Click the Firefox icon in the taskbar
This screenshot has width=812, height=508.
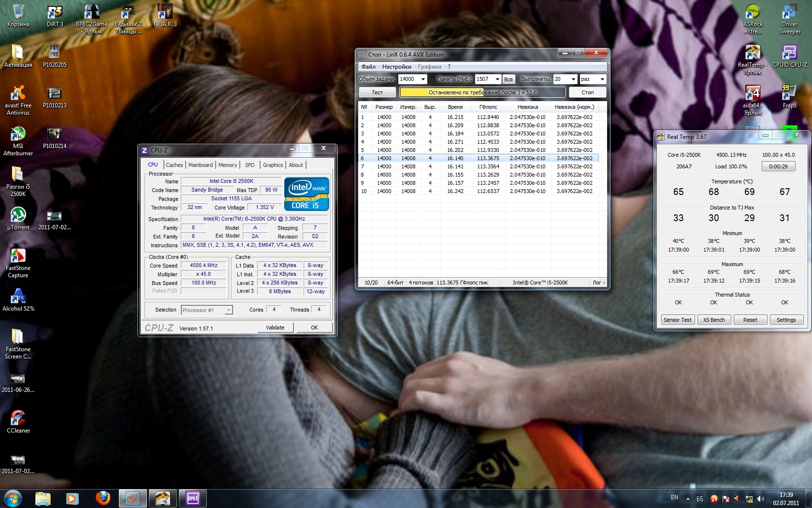click(102, 498)
